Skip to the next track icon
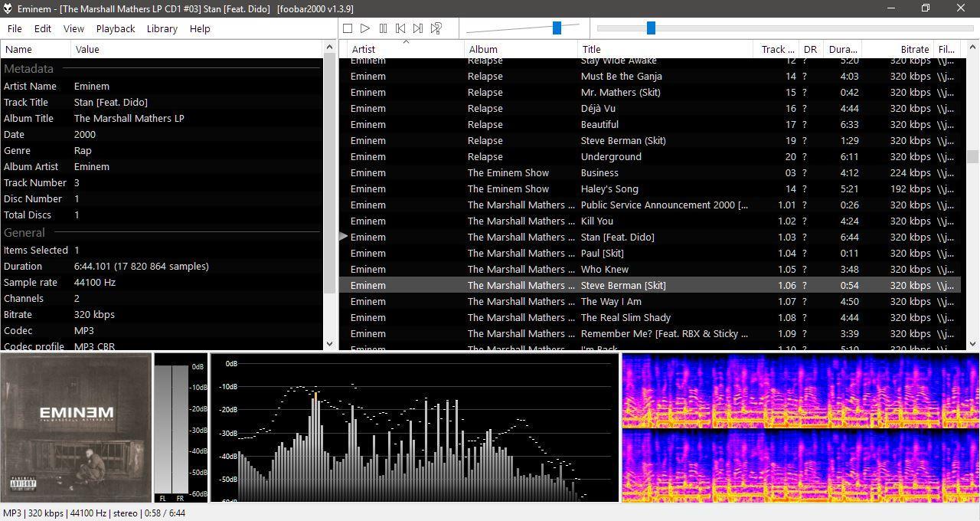 pos(417,28)
